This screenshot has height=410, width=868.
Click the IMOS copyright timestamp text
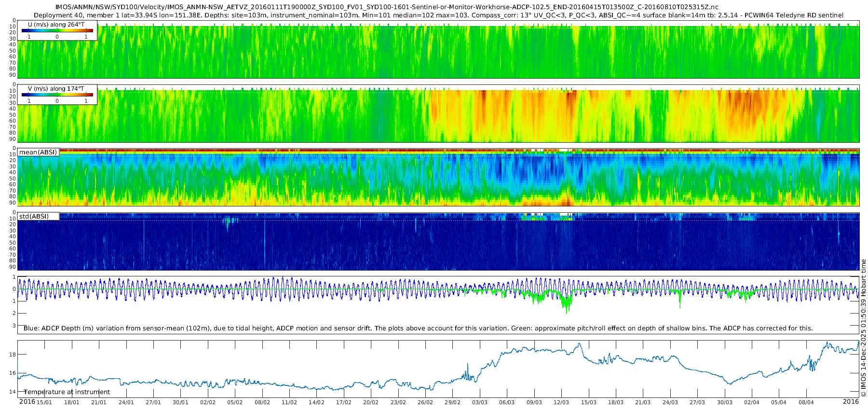pos(863,328)
